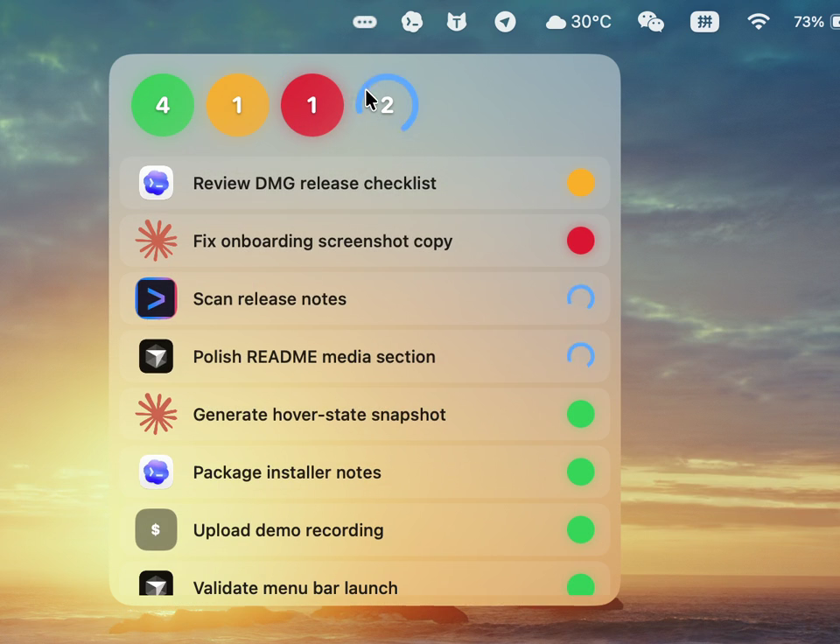
Task: Click the cloud terminal menu bar icon
Action: [412, 22]
